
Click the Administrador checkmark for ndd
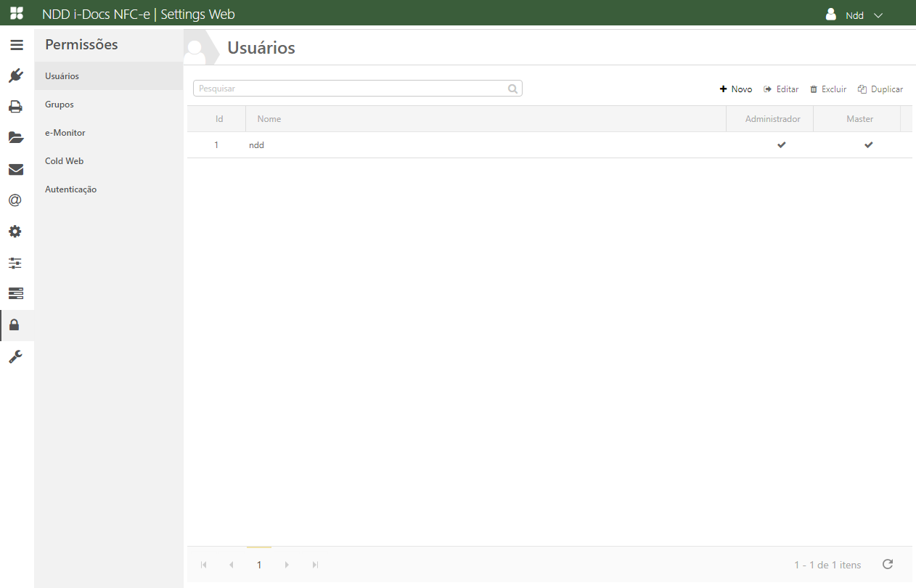pos(782,145)
